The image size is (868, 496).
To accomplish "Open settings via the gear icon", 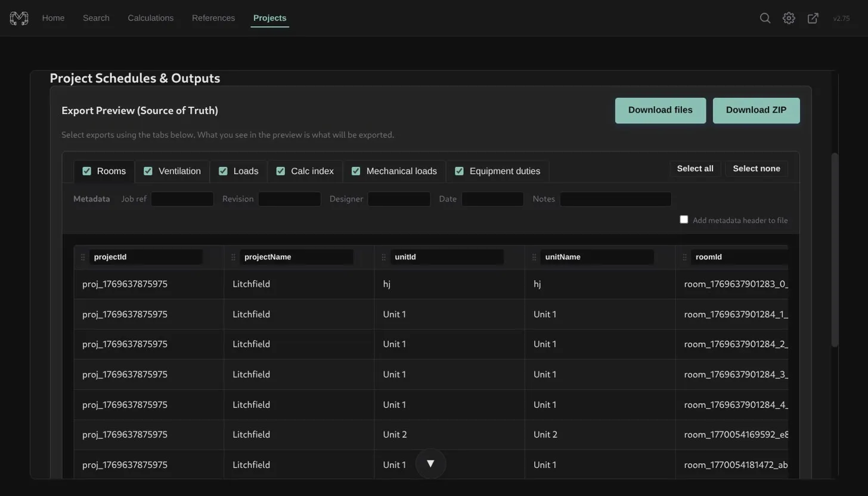I will point(789,18).
